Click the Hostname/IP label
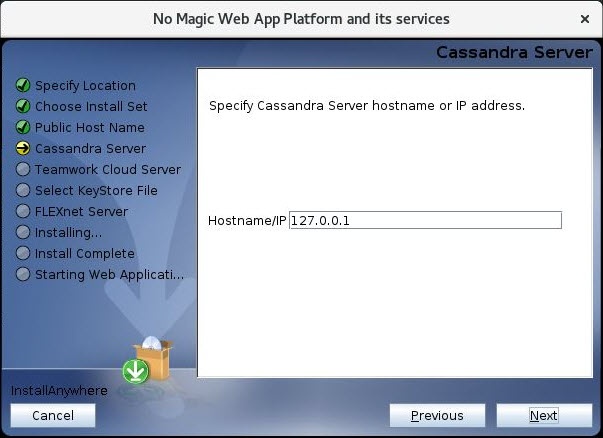The image size is (603, 438). click(247, 221)
